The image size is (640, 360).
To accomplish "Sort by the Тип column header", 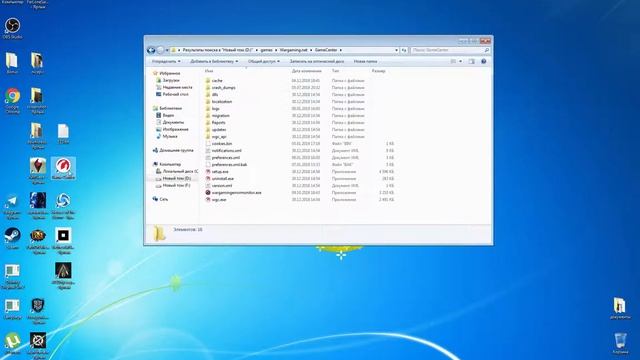I will tap(335, 71).
